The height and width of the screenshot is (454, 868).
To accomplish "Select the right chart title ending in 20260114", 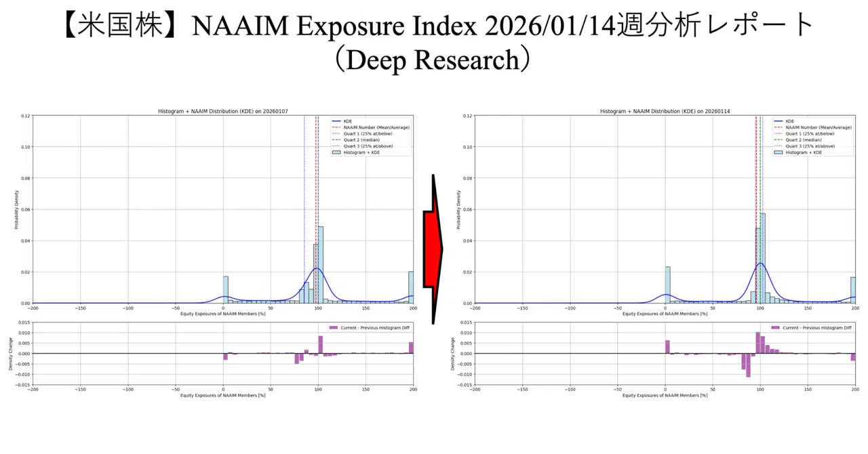I will (x=665, y=111).
